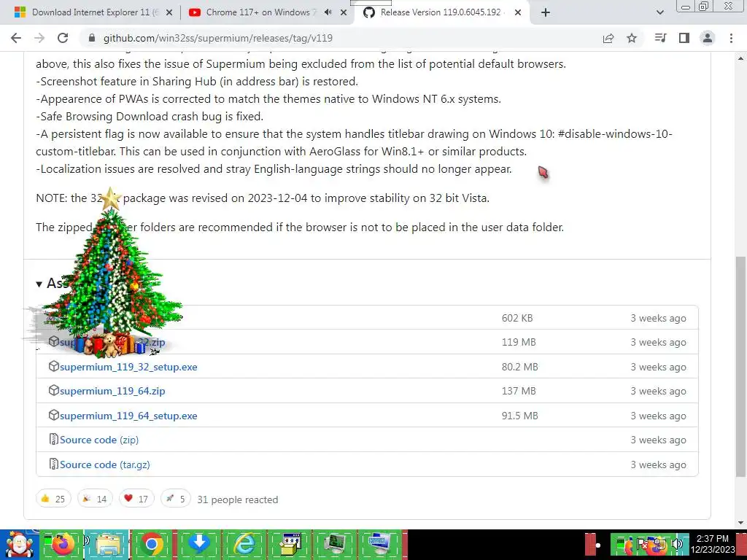This screenshot has height=560, width=747.
Task: Open File Explorer from the taskbar
Action: click(108, 545)
